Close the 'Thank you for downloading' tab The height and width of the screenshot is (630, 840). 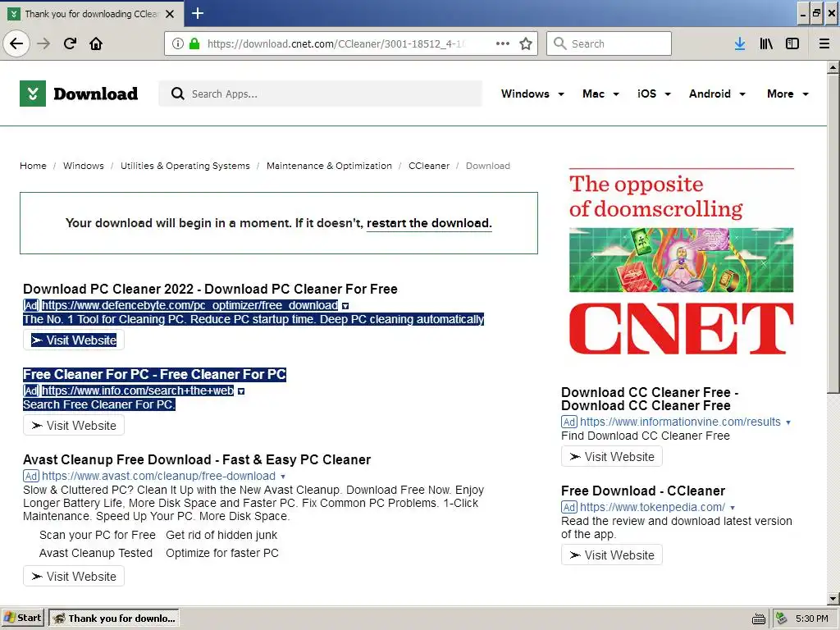pyautogui.click(x=170, y=14)
